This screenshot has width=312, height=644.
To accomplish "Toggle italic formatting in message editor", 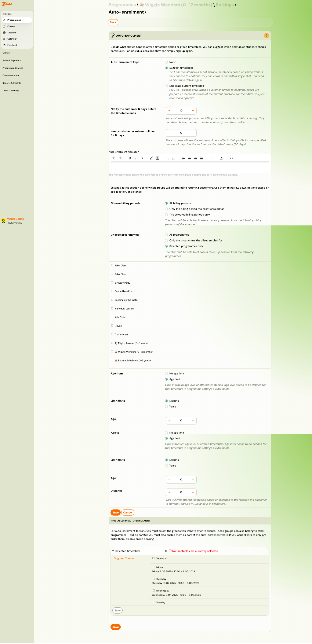I will 136,158.
